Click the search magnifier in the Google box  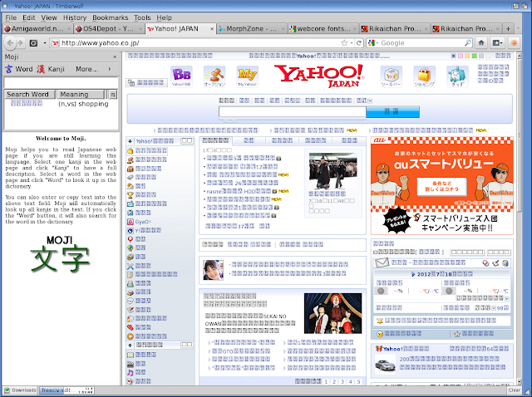point(467,42)
